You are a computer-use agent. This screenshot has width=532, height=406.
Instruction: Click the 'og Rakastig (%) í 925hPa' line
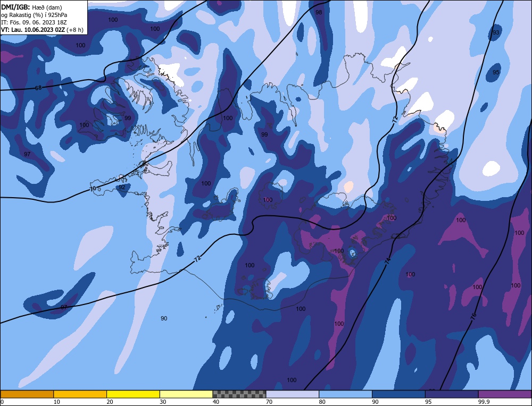click(x=34, y=15)
